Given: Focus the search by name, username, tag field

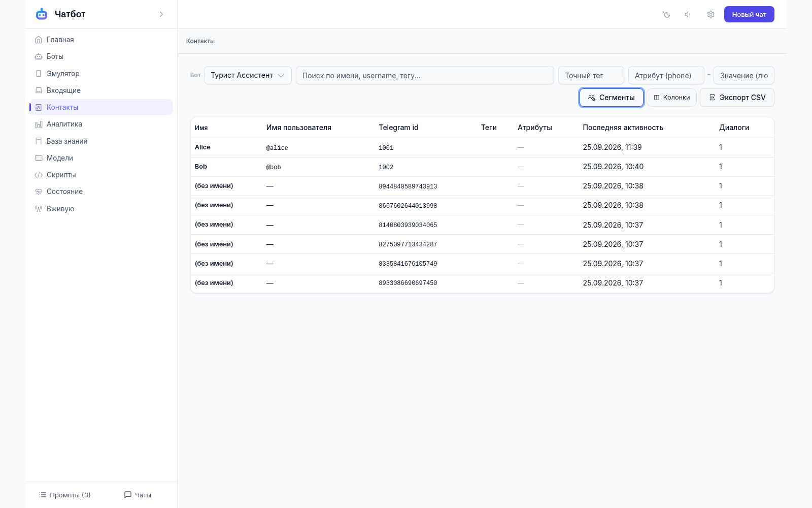Looking at the screenshot, I should [x=425, y=75].
